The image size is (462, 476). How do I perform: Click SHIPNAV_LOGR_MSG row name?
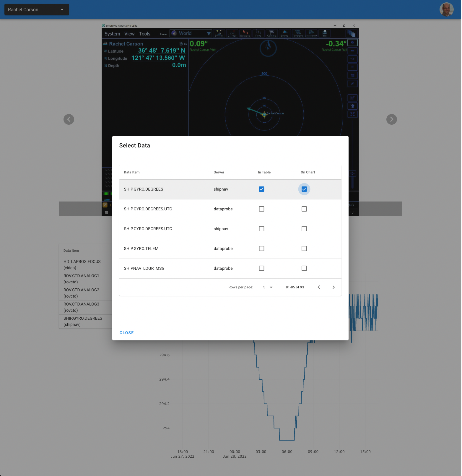[144, 268]
